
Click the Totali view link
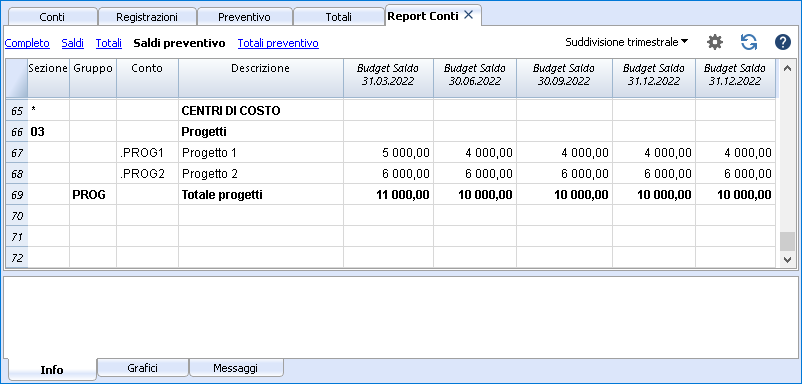coord(108,43)
